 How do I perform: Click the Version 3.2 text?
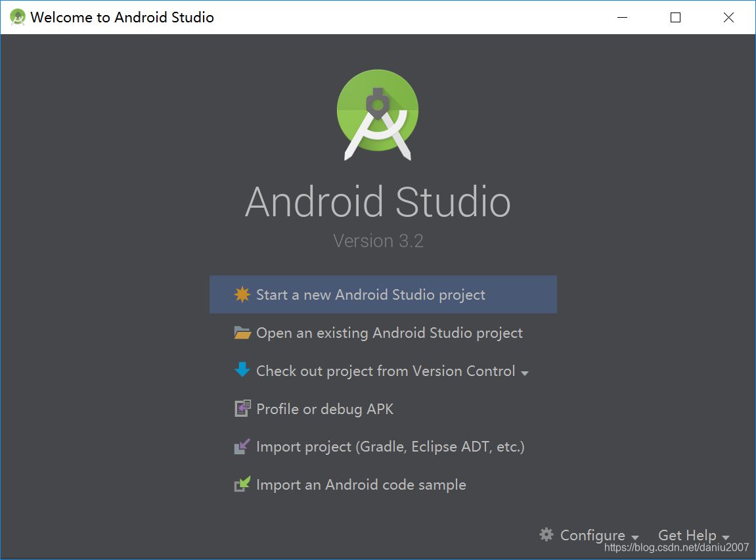[x=378, y=241]
